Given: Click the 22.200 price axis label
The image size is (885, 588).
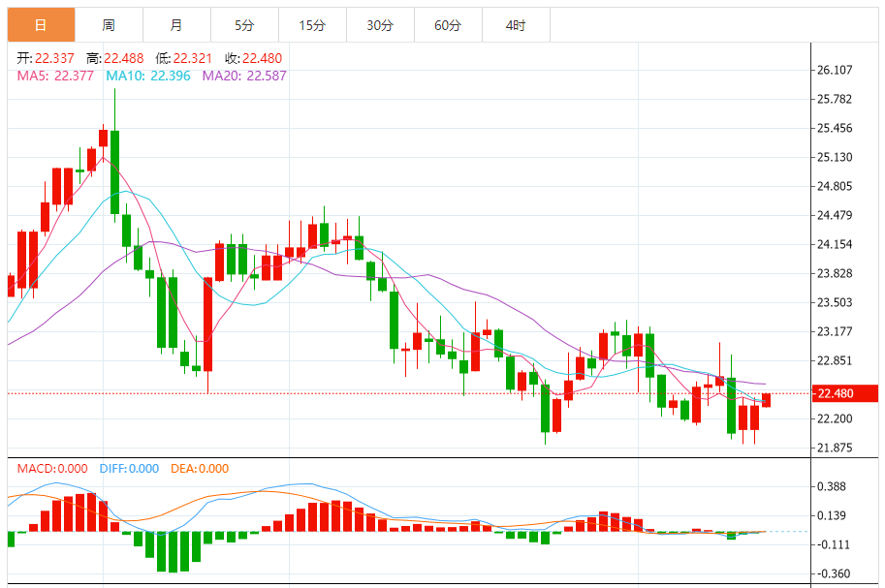Looking at the screenshot, I should [835, 418].
